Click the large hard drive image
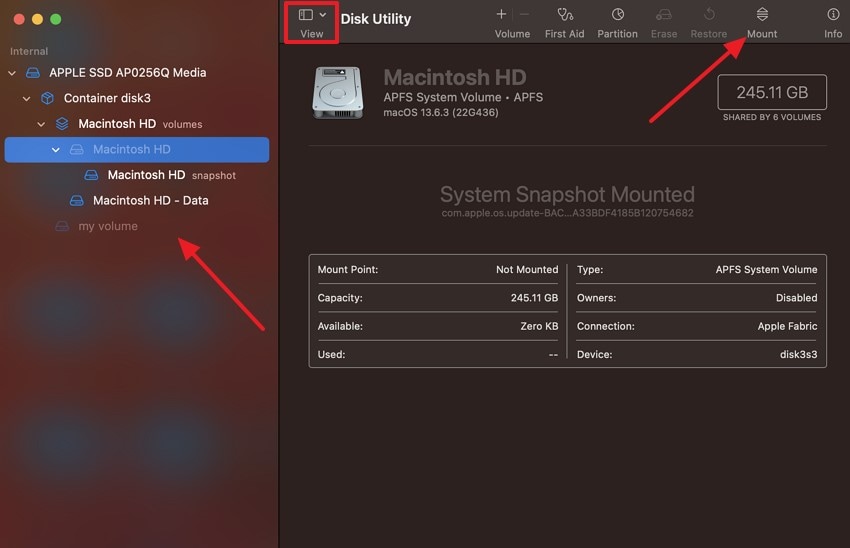The width and height of the screenshot is (850, 548). 337,93
